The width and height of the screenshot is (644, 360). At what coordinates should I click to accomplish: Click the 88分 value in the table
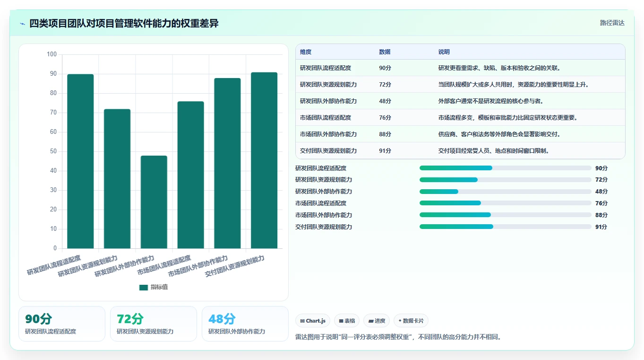[x=385, y=134]
